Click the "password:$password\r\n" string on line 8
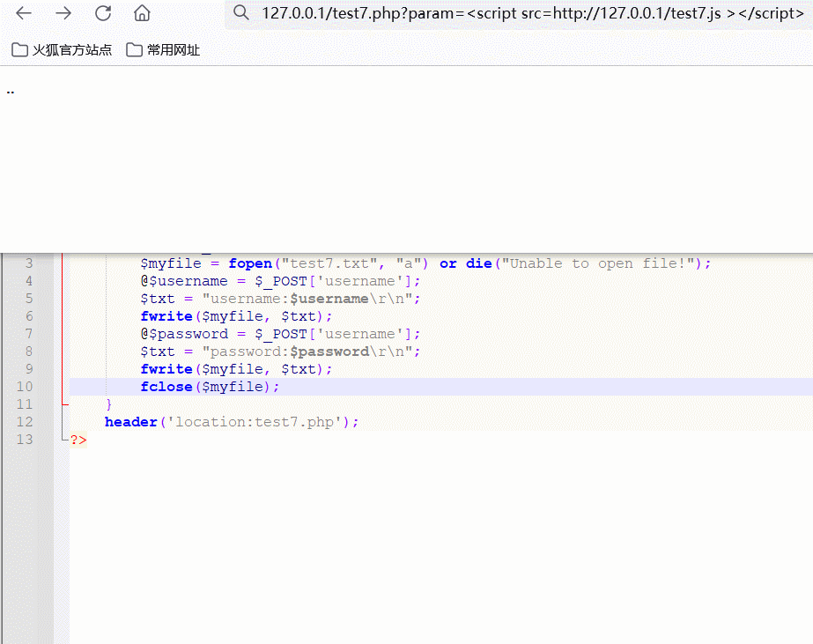 click(307, 352)
